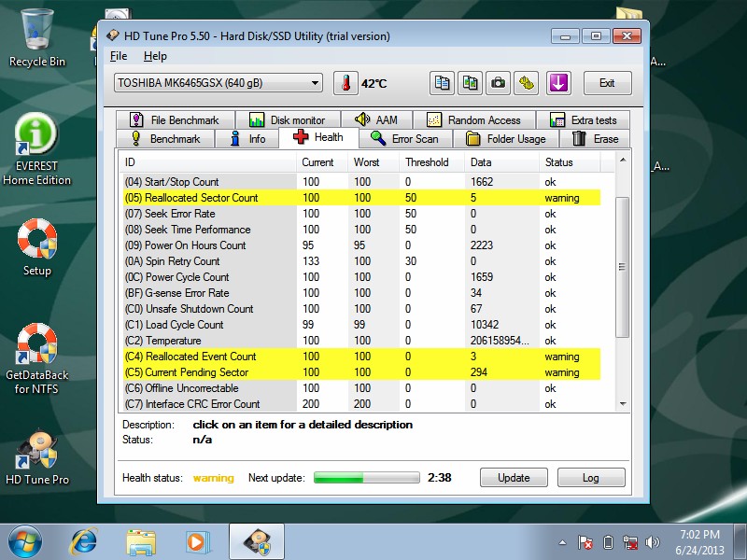Image resolution: width=747 pixels, height=560 pixels.
Task: Open the Help menu
Action: [x=155, y=56]
